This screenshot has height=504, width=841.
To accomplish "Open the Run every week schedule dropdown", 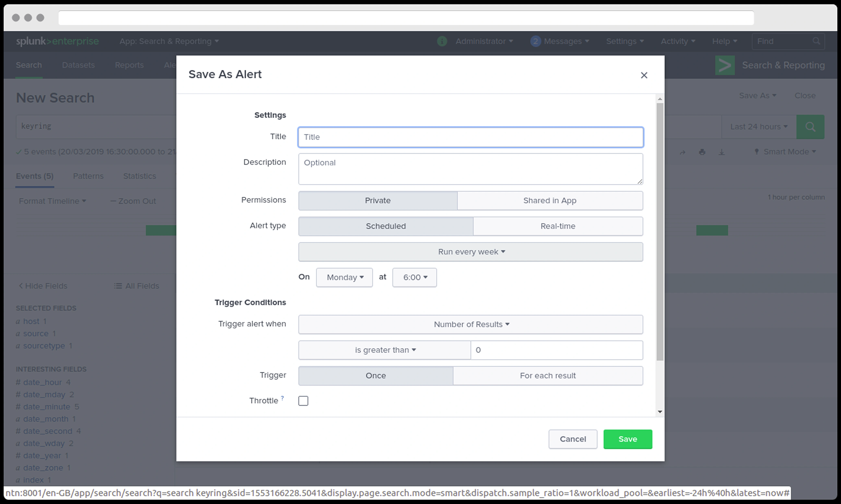I will point(470,252).
